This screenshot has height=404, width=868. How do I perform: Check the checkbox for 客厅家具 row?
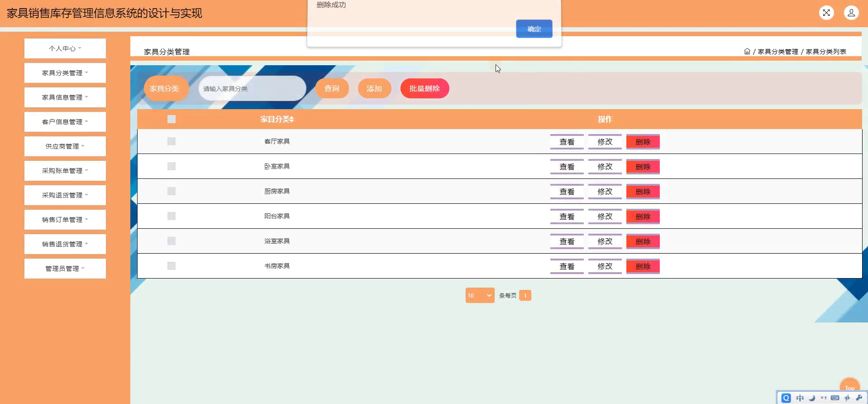(x=172, y=141)
